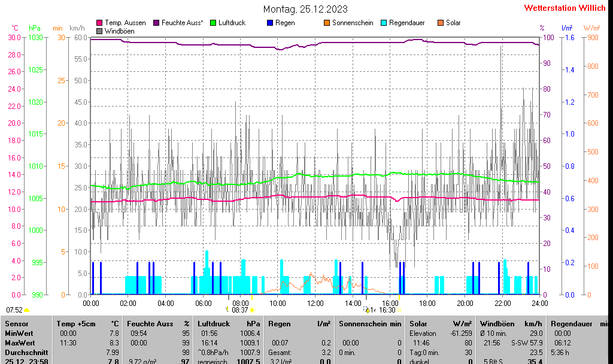Click the '24:00' time axis tick label
The height and width of the screenshot is (364, 613).
click(539, 304)
